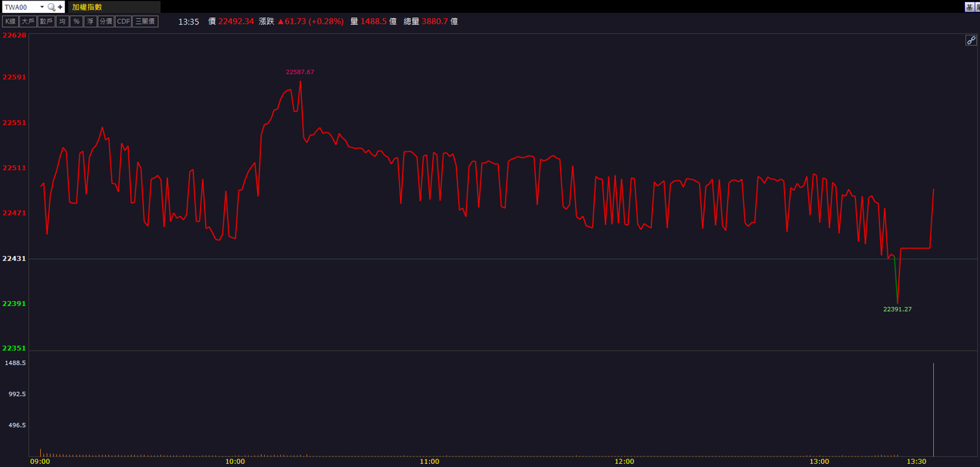The width and height of the screenshot is (980, 467).
Task: Toggle the CDP indicator button
Action: pyautogui.click(x=123, y=21)
